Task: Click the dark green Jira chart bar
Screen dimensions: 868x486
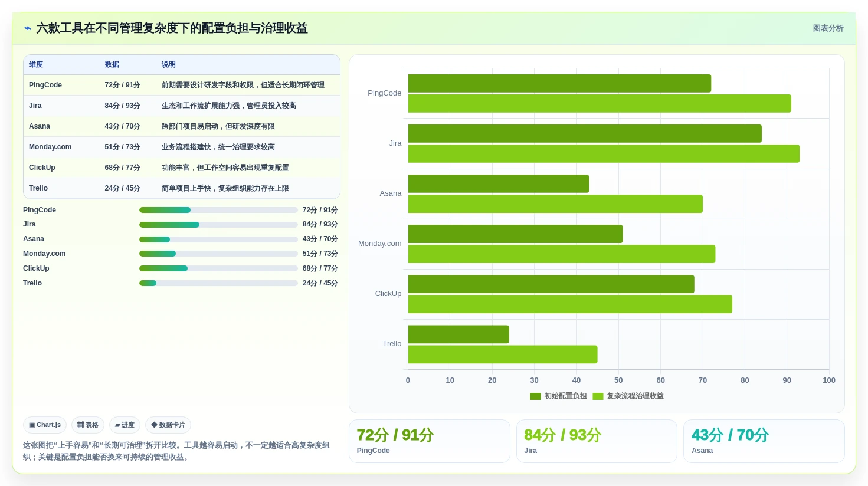Action: pos(585,133)
